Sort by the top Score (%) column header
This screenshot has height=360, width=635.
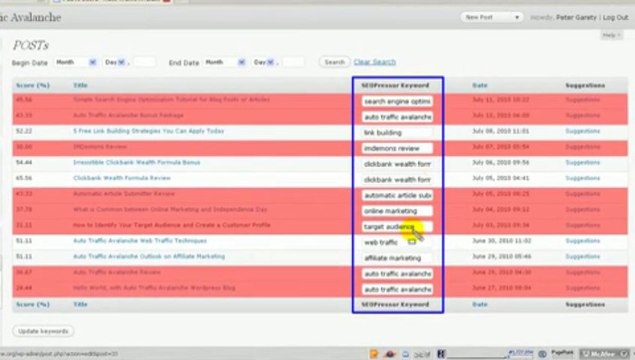pyautogui.click(x=33, y=85)
